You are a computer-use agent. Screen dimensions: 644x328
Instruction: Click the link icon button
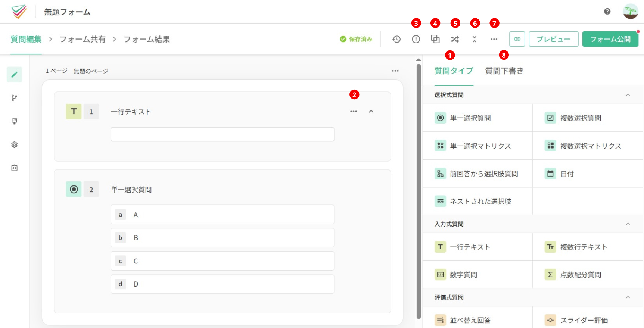click(517, 39)
